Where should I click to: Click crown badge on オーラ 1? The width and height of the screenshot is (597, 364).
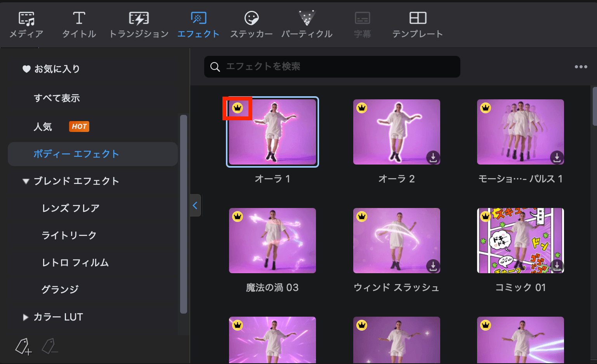pos(238,108)
